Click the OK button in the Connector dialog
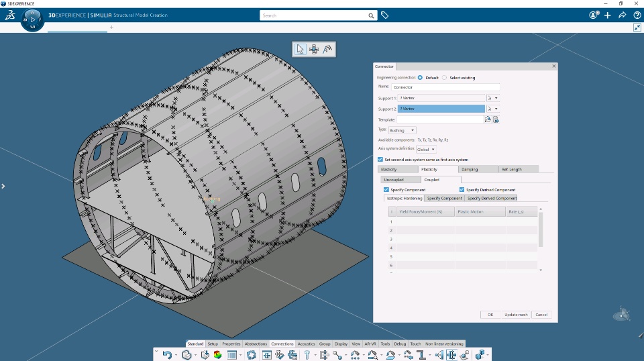The height and width of the screenshot is (361, 644). 490,315
